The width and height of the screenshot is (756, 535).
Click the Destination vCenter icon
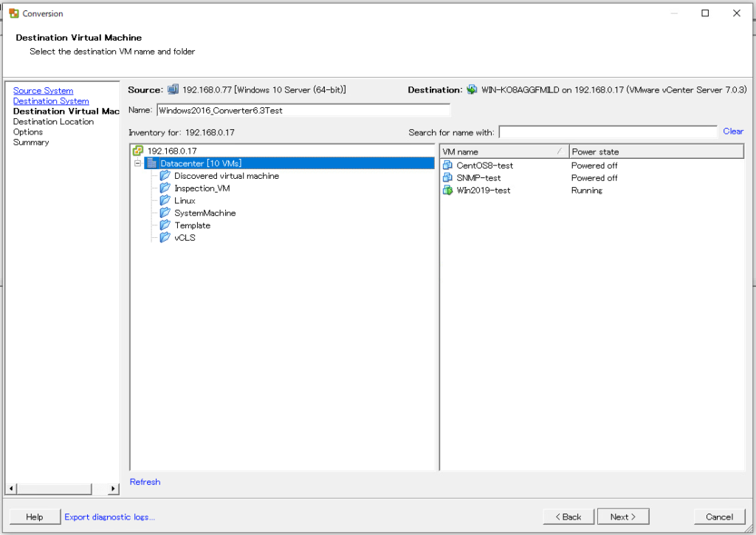[472, 89]
